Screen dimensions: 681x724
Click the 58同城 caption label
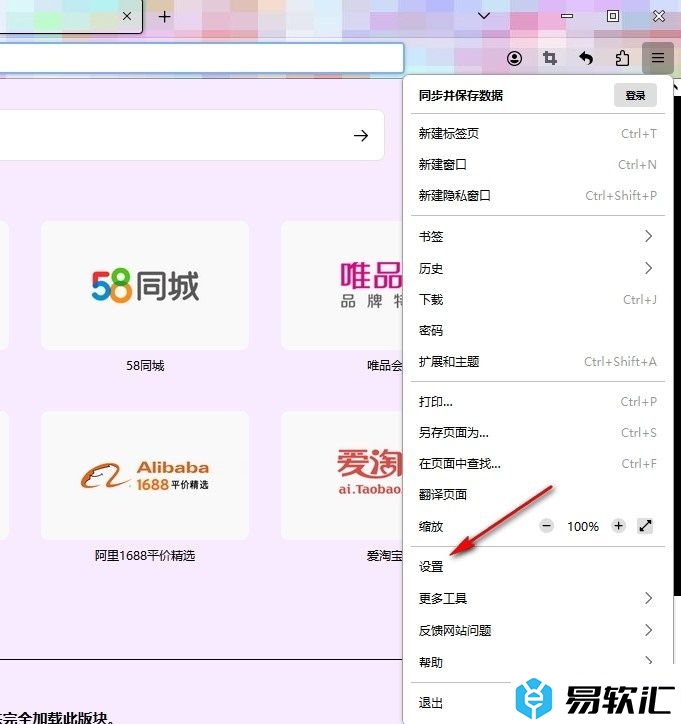tap(145, 366)
